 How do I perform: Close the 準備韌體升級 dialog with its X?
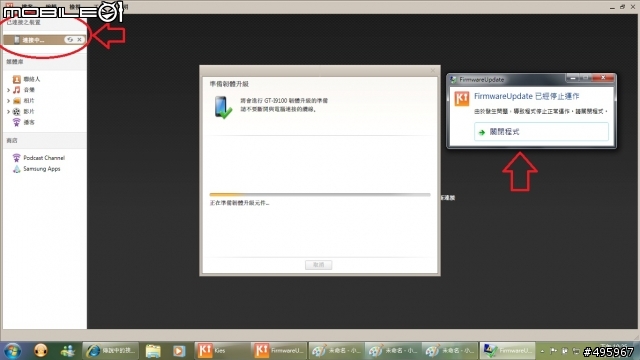(433, 71)
